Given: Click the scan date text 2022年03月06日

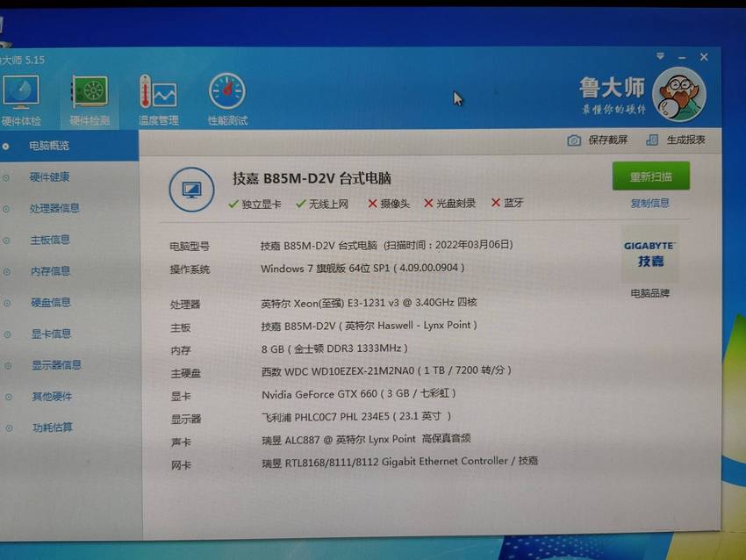Looking at the screenshot, I should 473,245.
